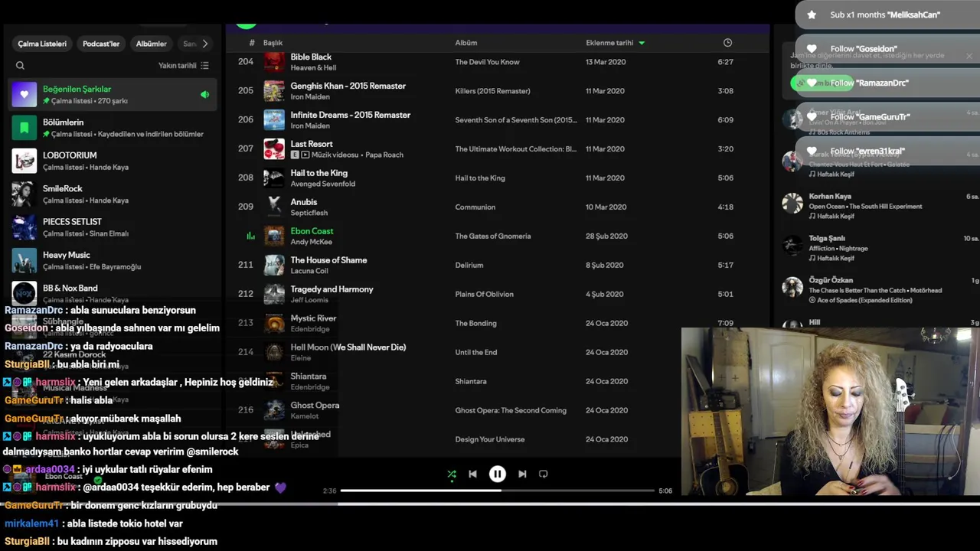Image resolution: width=980 pixels, height=551 pixels.
Task: Click the Bible Black album art thumbnail
Action: [x=274, y=62]
